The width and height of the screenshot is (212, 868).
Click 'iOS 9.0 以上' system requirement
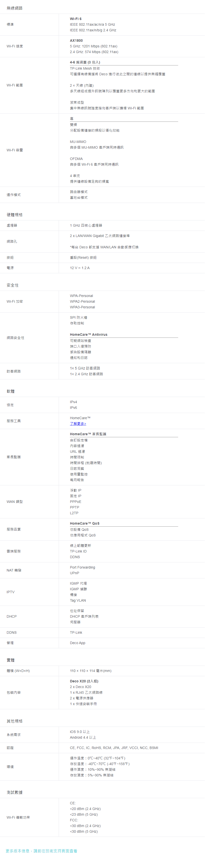(80, 731)
